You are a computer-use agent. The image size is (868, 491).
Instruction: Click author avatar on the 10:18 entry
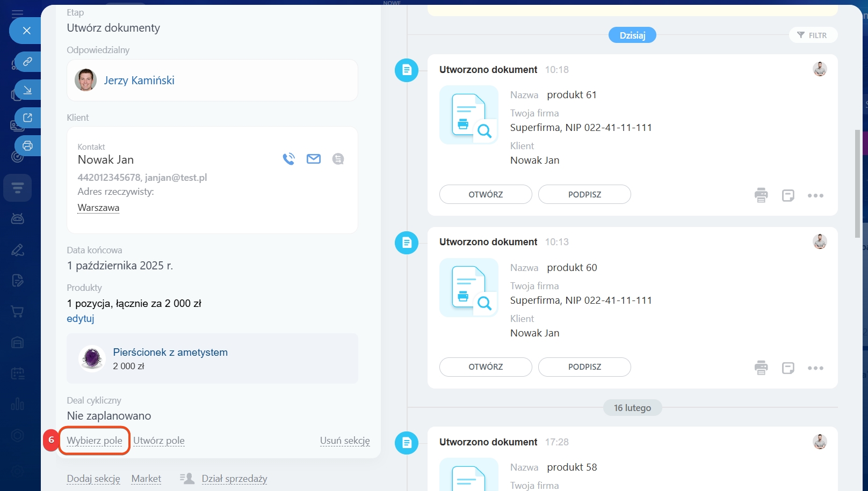[820, 69]
